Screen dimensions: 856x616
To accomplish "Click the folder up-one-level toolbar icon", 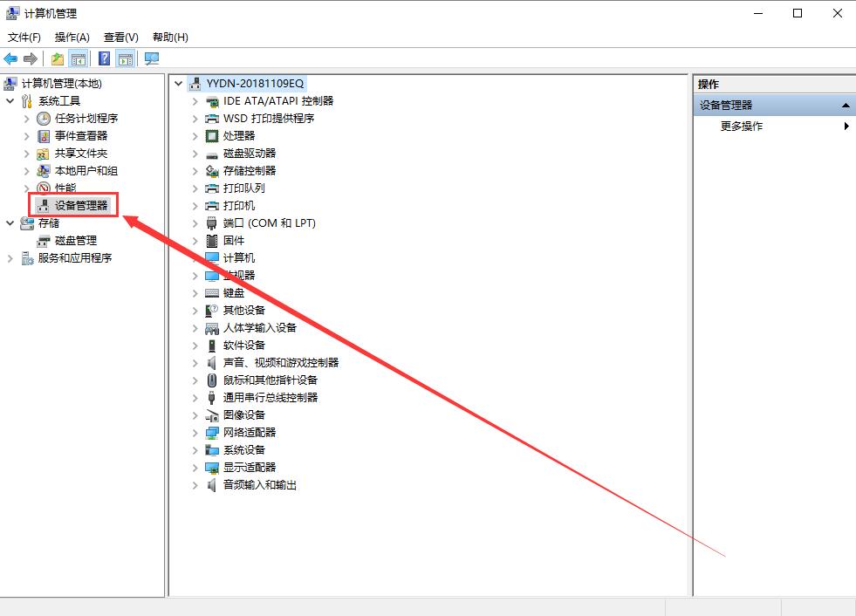I will click(x=58, y=58).
